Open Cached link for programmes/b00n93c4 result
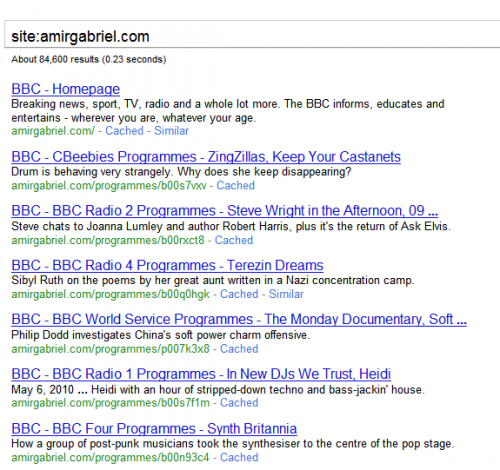The image size is (500, 470). pos(239,457)
